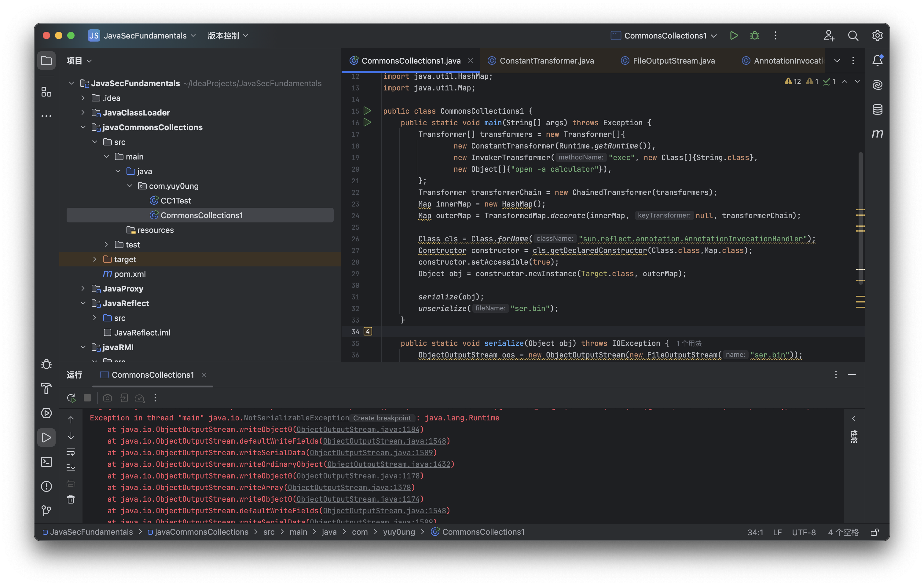This screenshot has width=924, height=586.
Task: Toggle read-only lock icon in status bar
Action: coord(875,532)
